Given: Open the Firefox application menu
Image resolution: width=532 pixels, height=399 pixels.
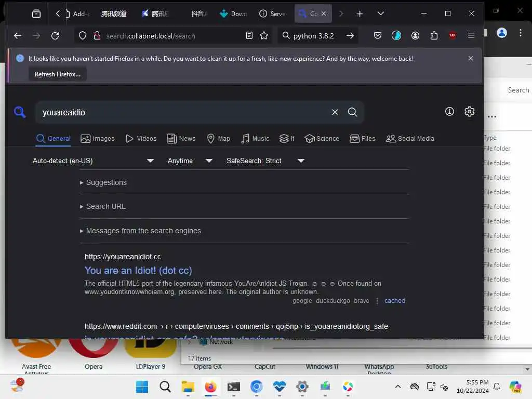Looking at the screenshot, I should coord(471,36).
